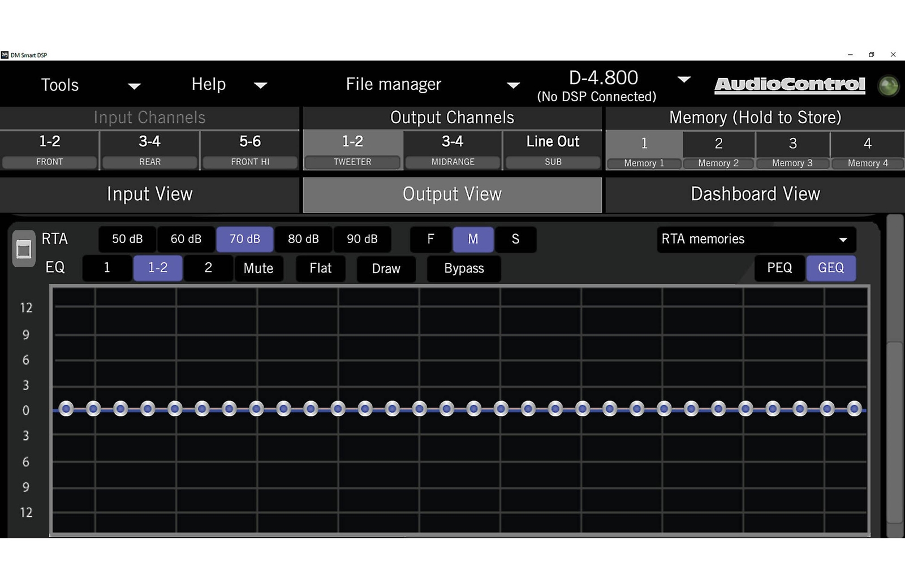The image size is (905, 588).
Task: Switch to Input View
Action: pos(149,194)
